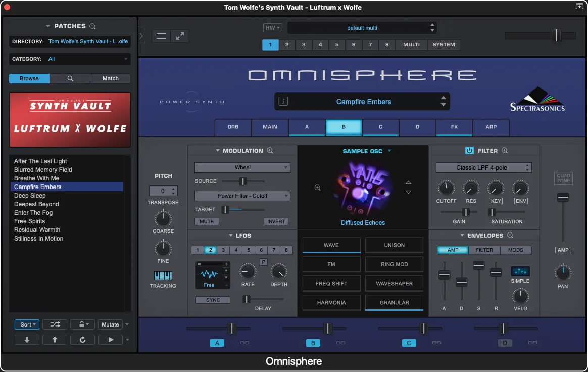Click the LFO waveform display

209,275
